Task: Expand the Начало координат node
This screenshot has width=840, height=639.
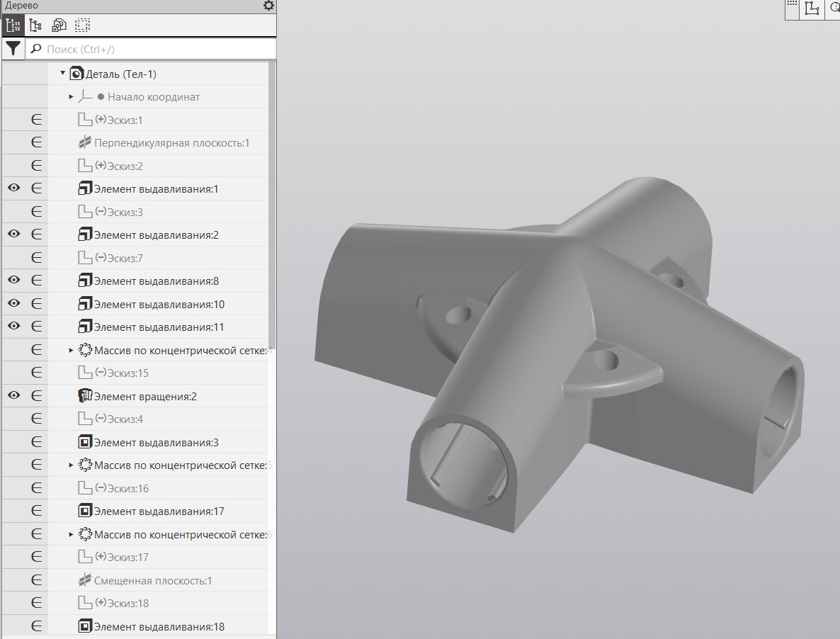Action: (72, 97)
